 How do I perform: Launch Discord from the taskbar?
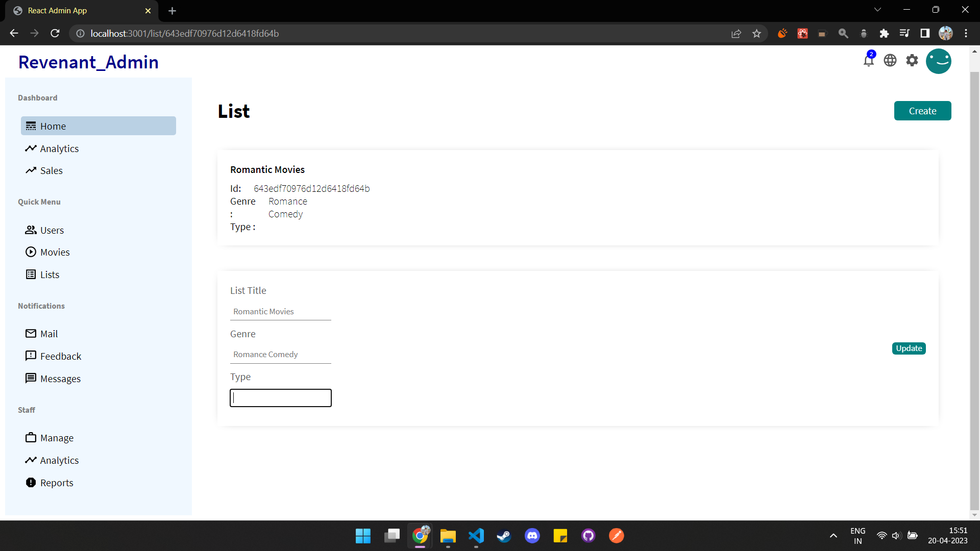532,536
